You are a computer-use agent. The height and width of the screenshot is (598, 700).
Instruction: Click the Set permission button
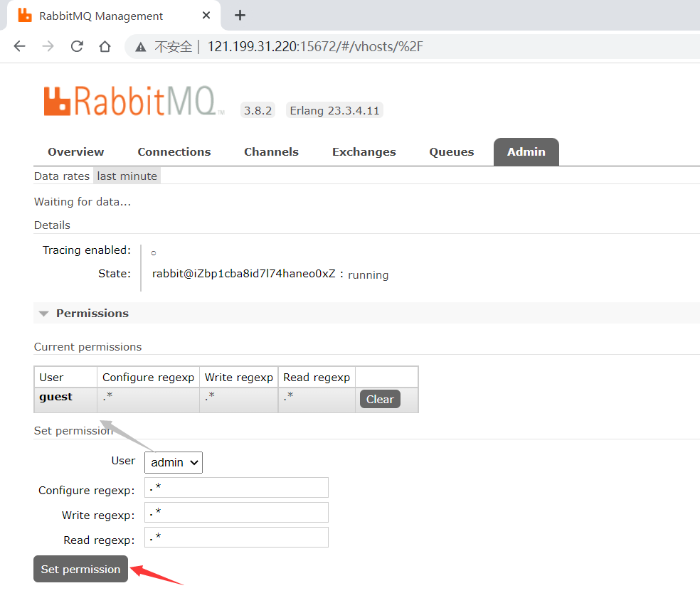coord(81,569)
